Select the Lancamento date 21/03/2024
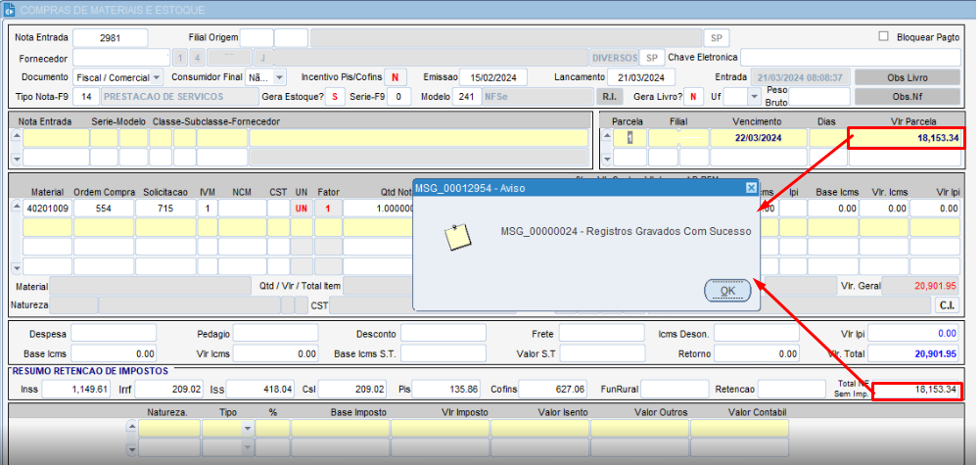This screenshot has height=465, width=980. (640, 77)
